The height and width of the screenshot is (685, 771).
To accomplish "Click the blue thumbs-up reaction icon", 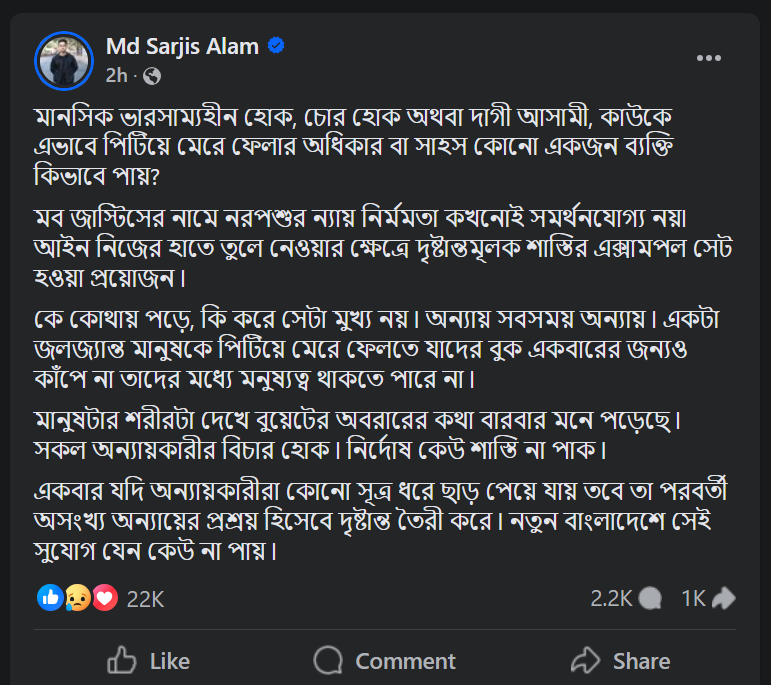I will pyautogui.click(x=50, y=598).
